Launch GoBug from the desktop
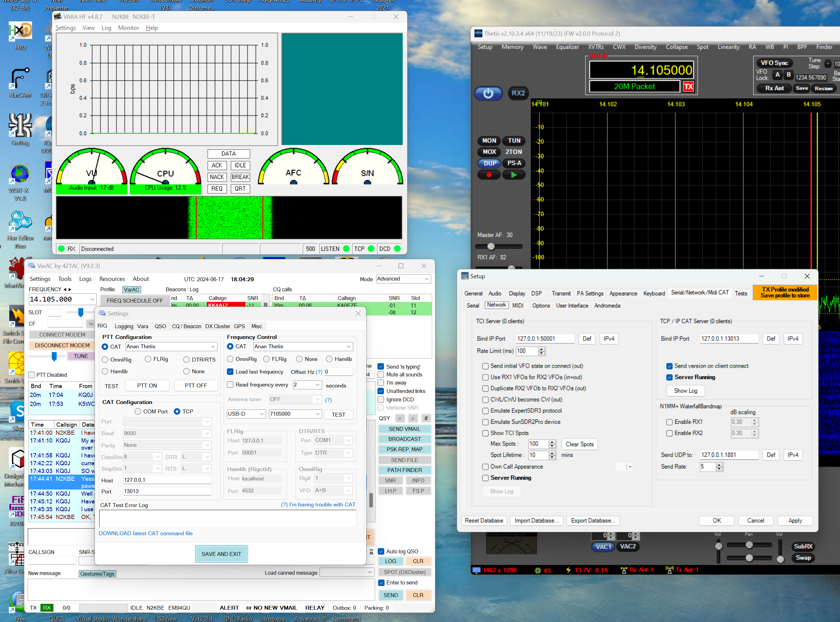The image size is (840, 622). click(x=20, y=130)
